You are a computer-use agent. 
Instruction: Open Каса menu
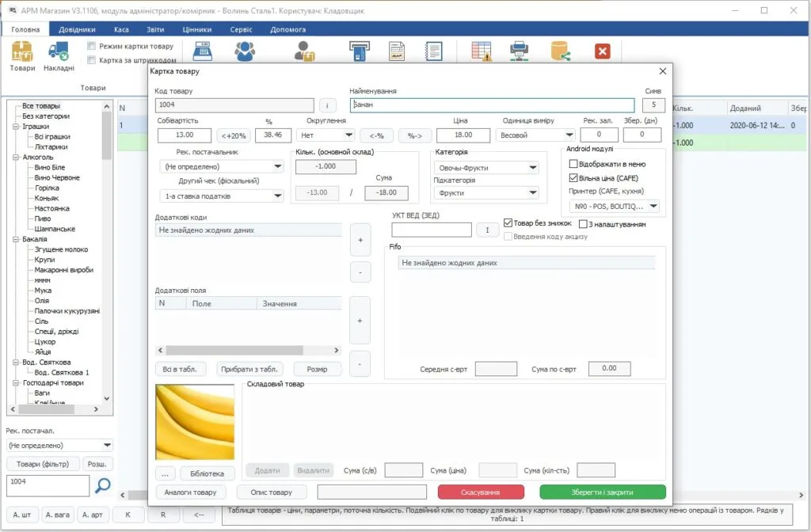121,29
